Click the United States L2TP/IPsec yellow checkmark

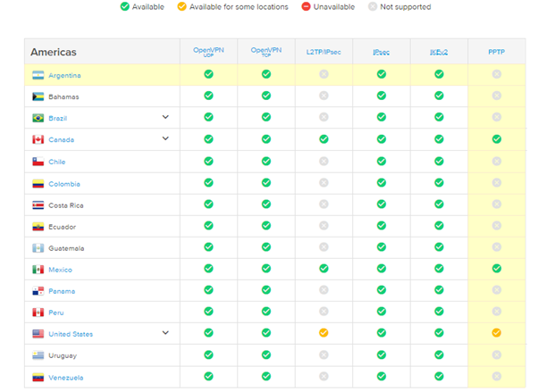click(324, 333)
